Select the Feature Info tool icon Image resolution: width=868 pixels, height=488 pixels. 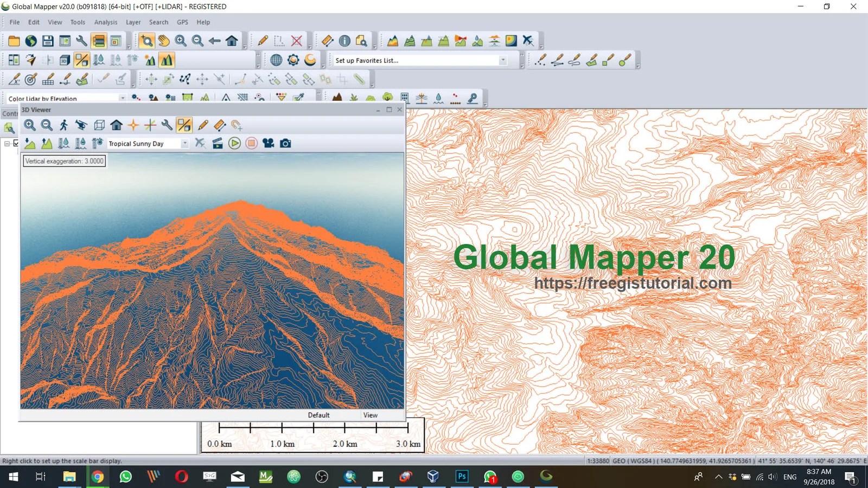tap(344, 41)
